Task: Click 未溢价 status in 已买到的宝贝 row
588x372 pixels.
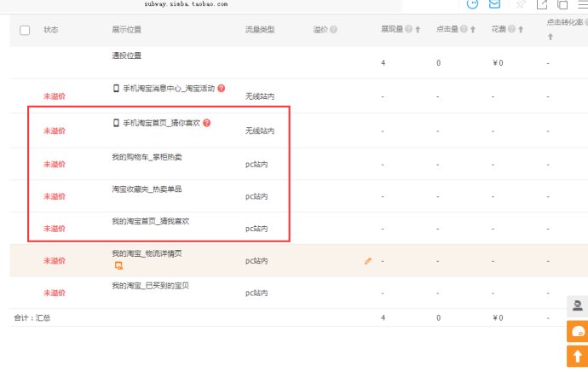Action: click(55, 293)
